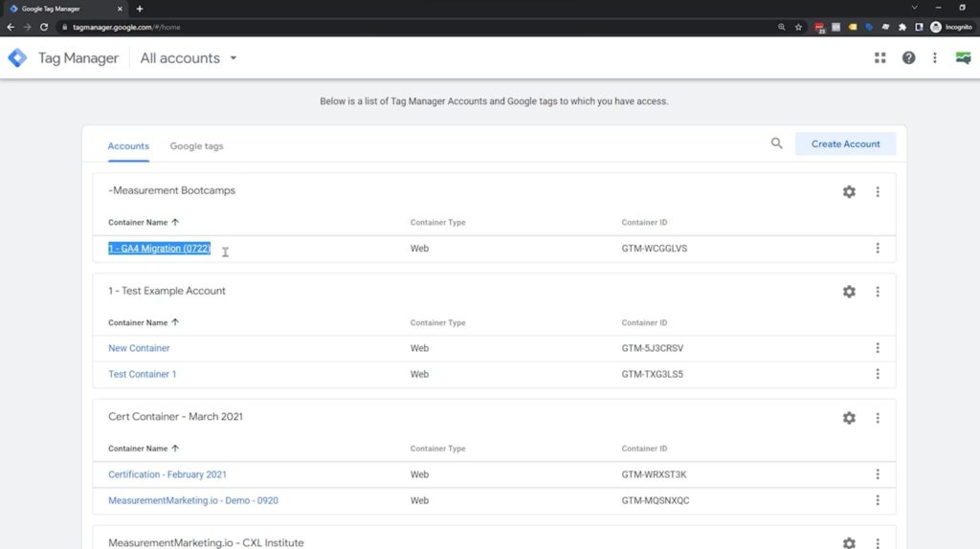Select the Accounts tab
The width and height of the screenshot is (980, 549).
[x=128, y=146]
